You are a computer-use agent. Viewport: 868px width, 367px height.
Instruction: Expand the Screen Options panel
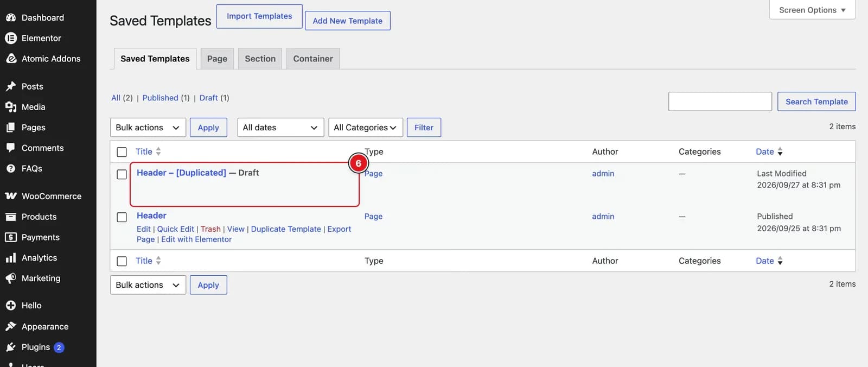(x=812, y=10)
